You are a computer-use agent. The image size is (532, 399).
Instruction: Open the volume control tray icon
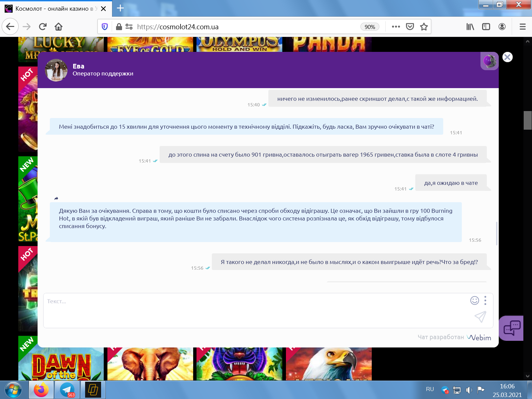(469, 390)
